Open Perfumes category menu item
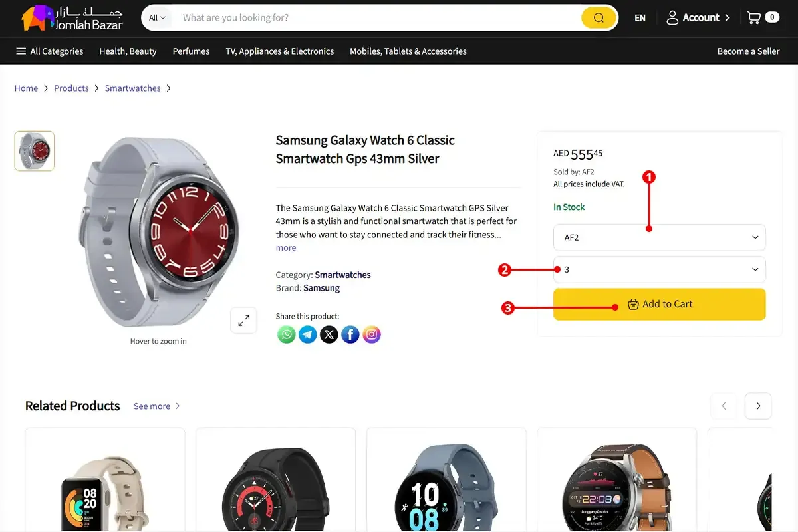The height and width of the screenshot is (532, 798). click(x=191, y=51)
